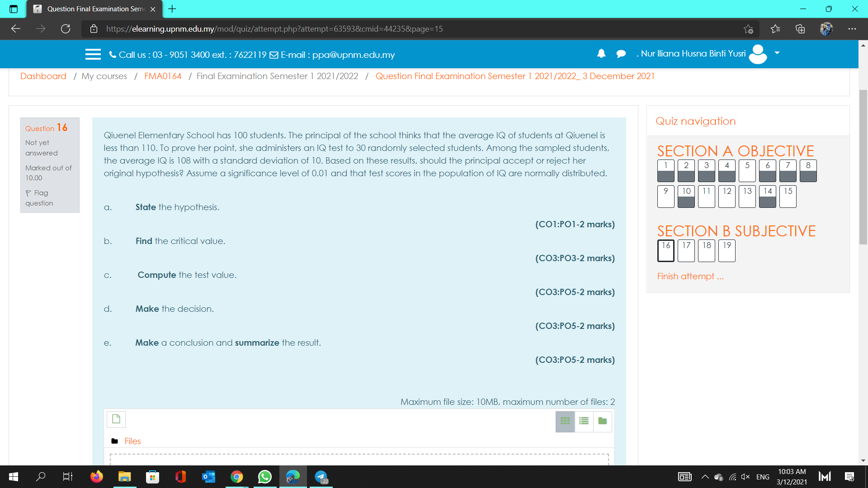Navigate to Dashboard via the breadcrumb
This screenshot has height=488, width=868.
coord(43,76)
